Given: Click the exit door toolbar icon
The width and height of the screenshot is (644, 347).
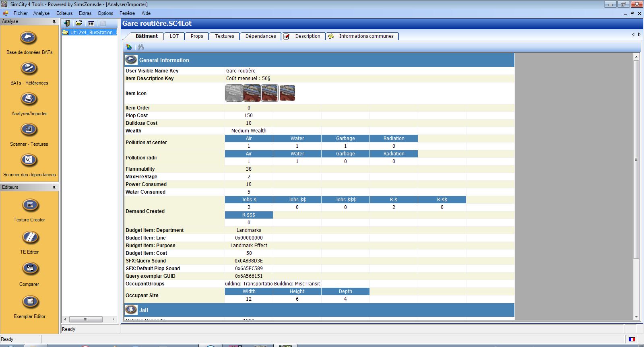Looking at the screenshot, I should (x=67, y=23).
